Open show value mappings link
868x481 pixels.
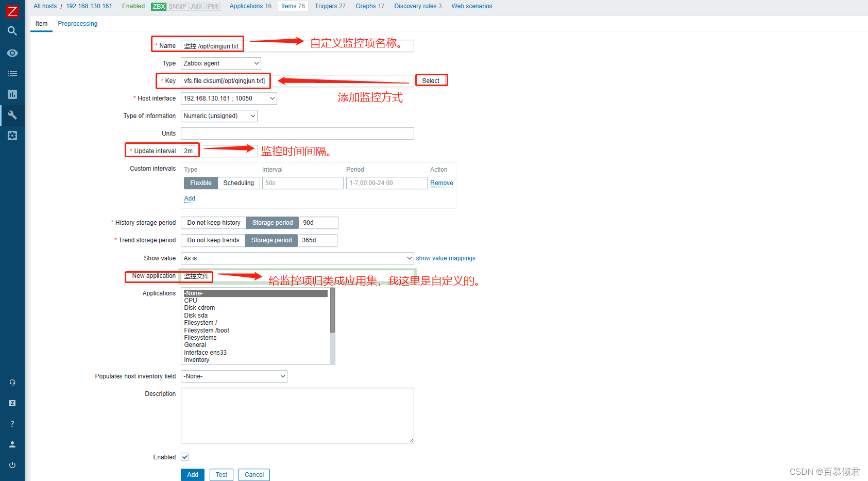click(446, 258)
